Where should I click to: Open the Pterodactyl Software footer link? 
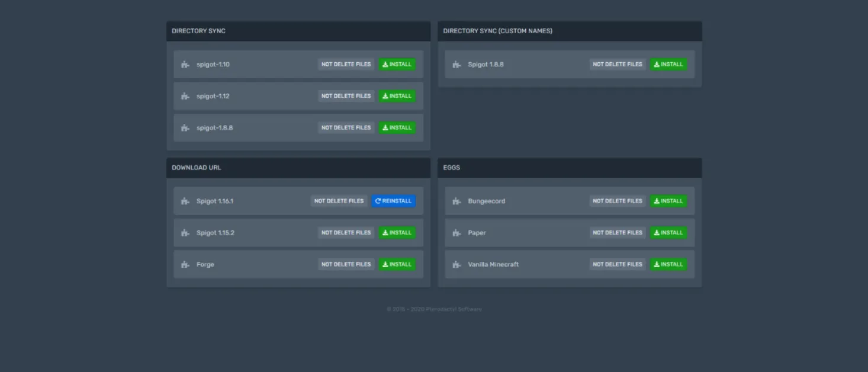454,309
